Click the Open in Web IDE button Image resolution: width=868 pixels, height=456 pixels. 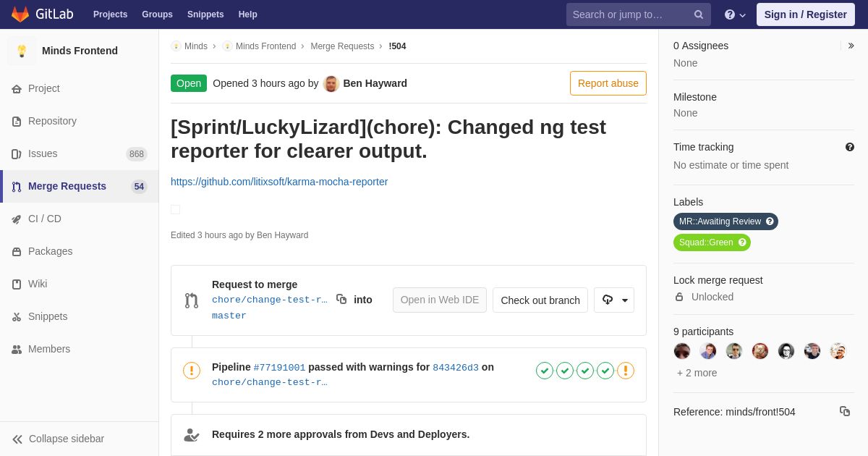point(440,300)
